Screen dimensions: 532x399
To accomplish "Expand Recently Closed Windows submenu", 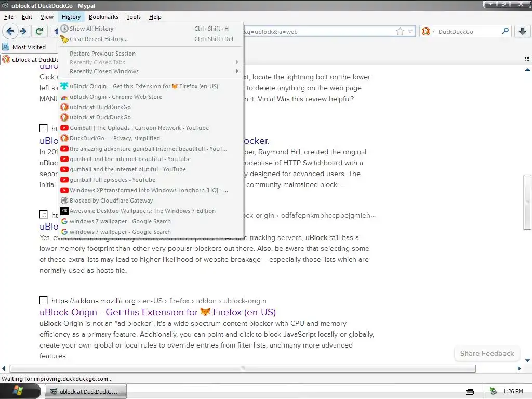I will pos(151,71).
